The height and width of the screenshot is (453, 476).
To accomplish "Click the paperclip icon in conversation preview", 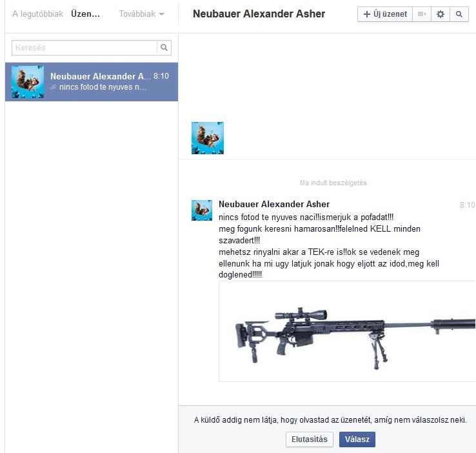I will tap(54, 88).
